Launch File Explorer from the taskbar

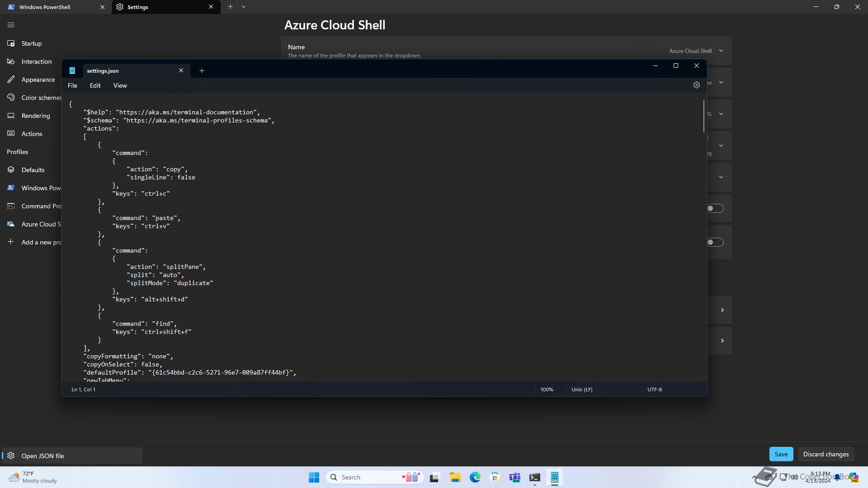(455, 477)
